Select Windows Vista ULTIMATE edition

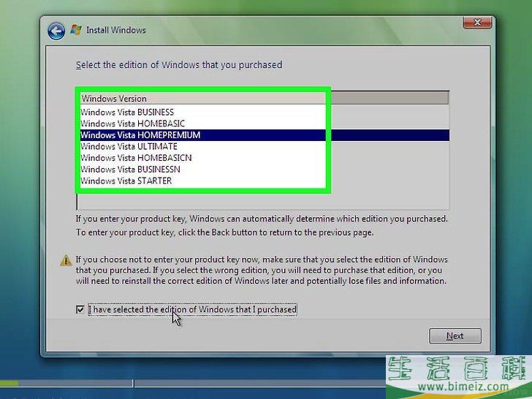265,147
